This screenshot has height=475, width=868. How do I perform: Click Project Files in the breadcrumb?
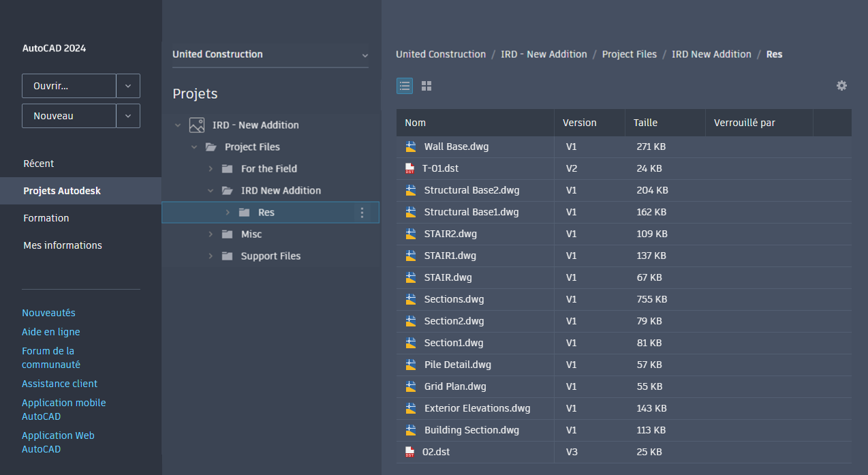point(630,54)
